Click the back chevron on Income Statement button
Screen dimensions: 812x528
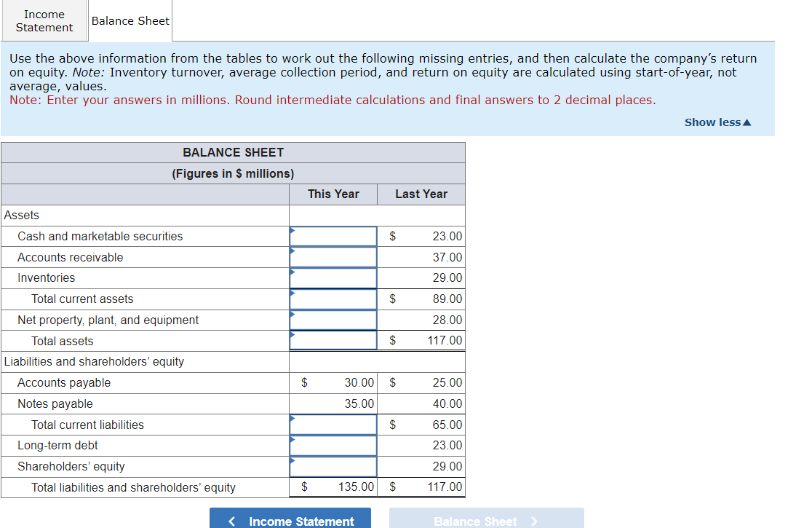coord(231,520)
